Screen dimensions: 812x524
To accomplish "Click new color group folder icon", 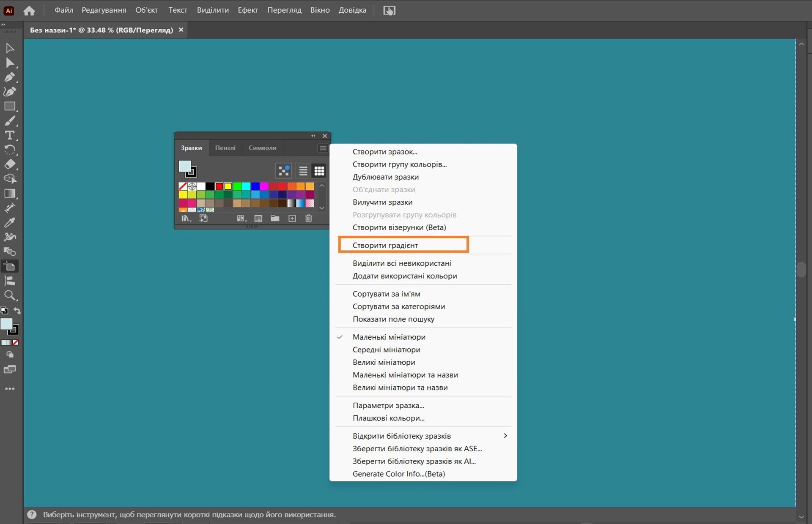I will point(275,218).
